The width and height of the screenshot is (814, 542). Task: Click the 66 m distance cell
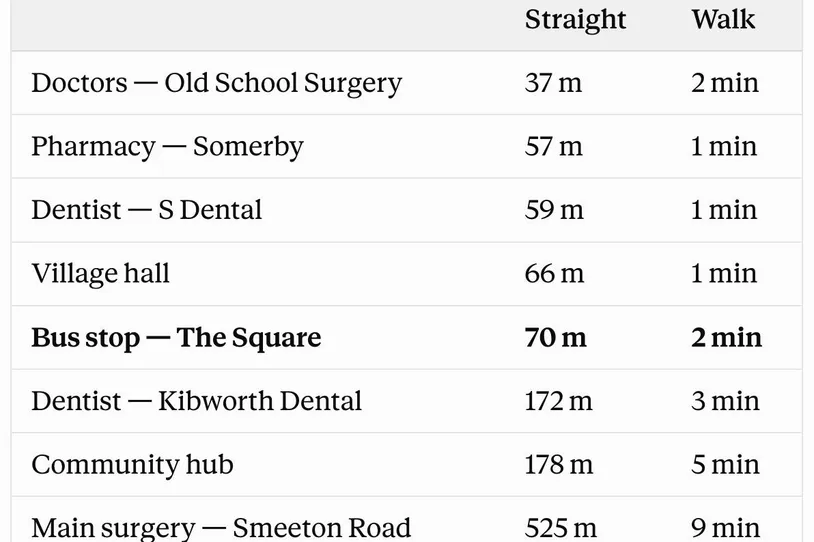coord(554,274)
